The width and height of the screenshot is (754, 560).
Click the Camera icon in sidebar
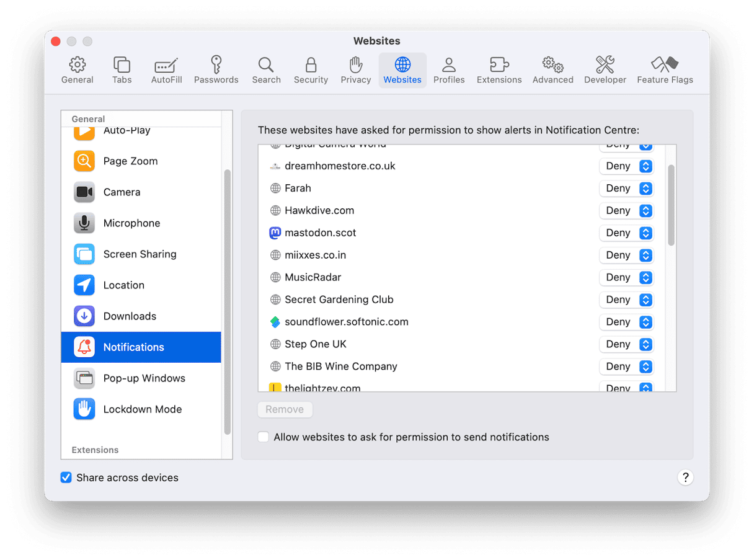(84, 192)
